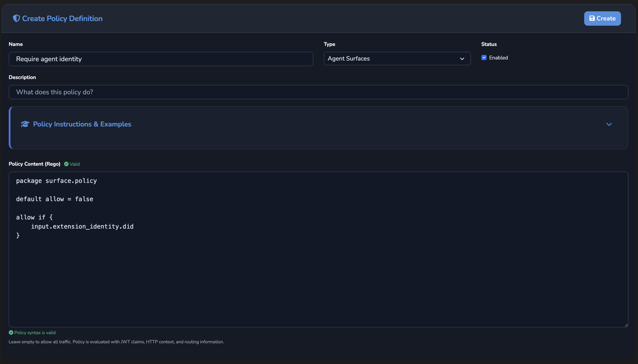Click the graduation cap icon in Policy Instructions
Screen dimensions: 638x364
click(x=25, y=124)
